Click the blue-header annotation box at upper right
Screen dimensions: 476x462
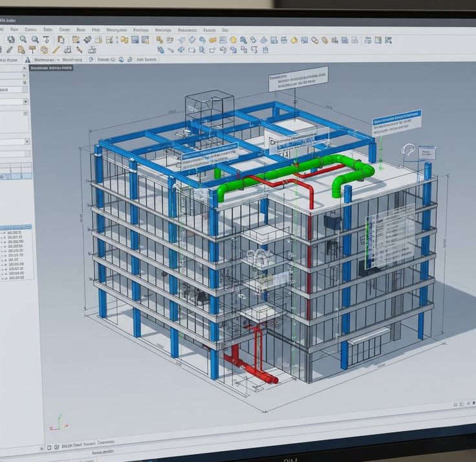tap(396, 123)
